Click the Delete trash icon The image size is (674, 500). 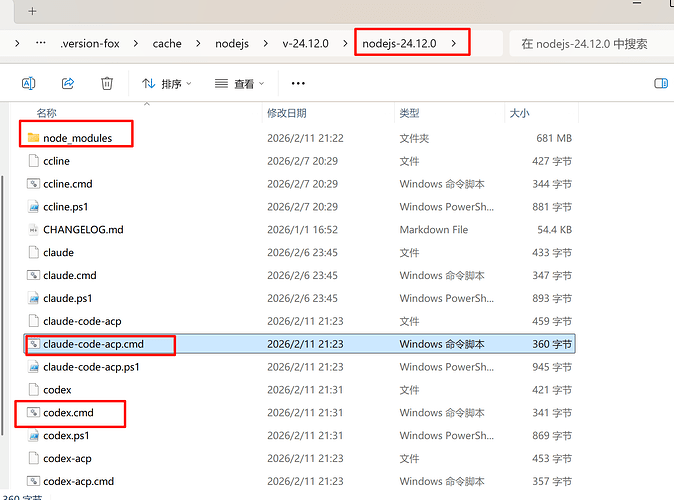(x=107, y=83)
